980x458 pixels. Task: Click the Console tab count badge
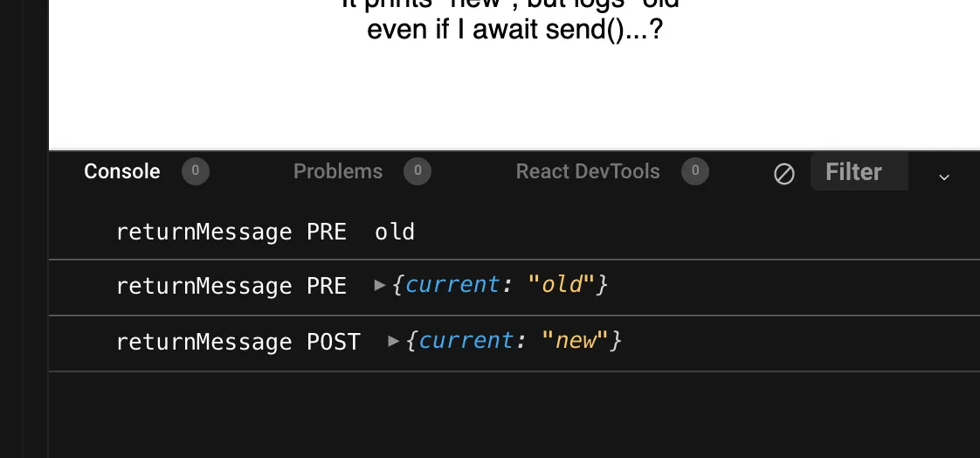click(x=195, y=170)
